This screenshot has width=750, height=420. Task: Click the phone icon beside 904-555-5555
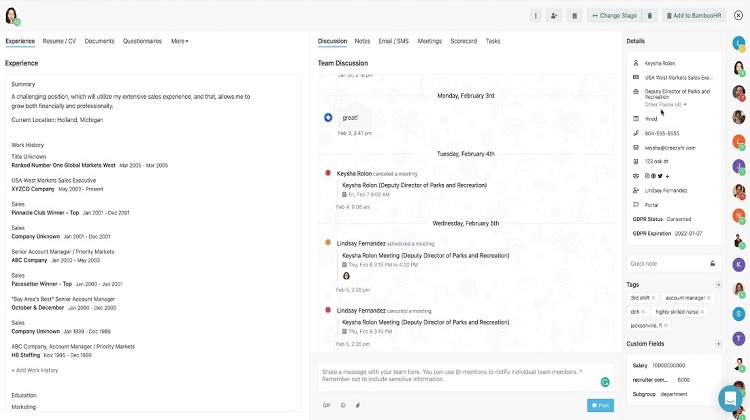[x=636, y=133]
